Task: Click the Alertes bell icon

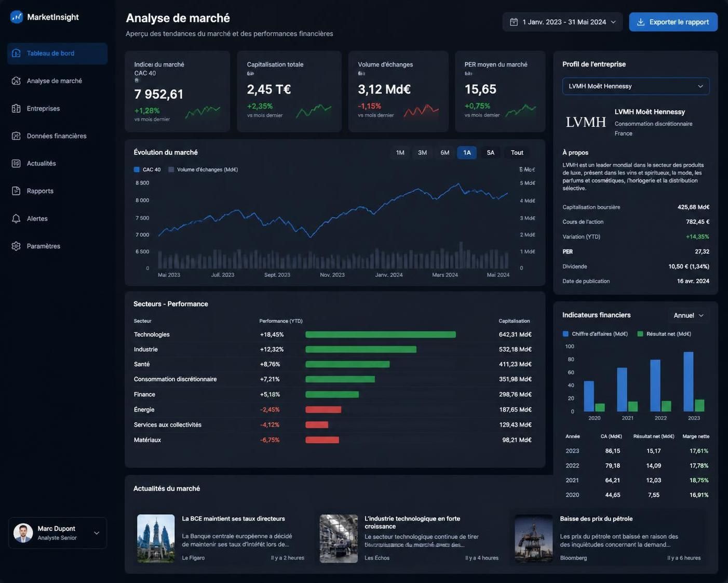Action: [16, 218]
